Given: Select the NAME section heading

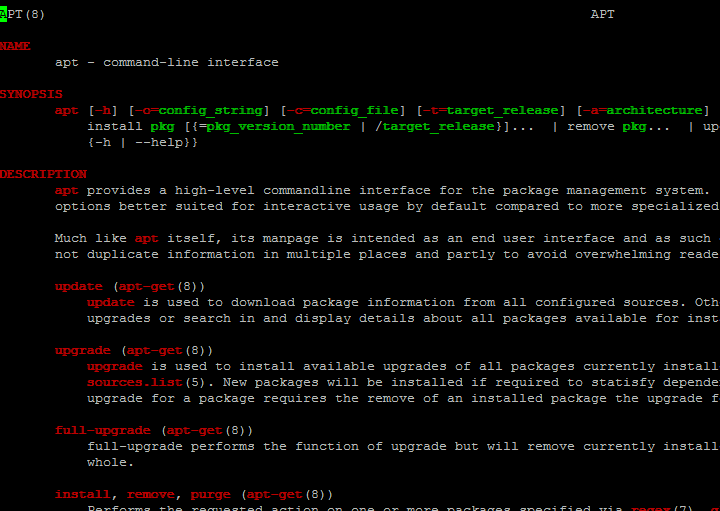Looking at the screenshot, I should point(15,46).
